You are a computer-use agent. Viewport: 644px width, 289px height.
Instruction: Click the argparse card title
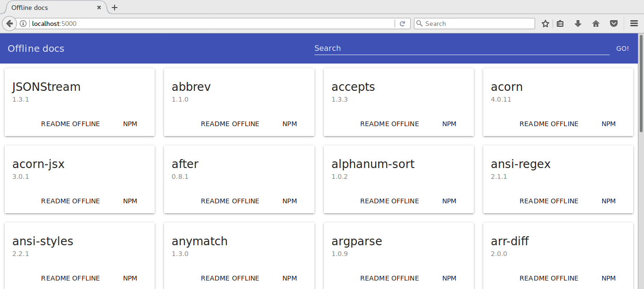[357, 242]
